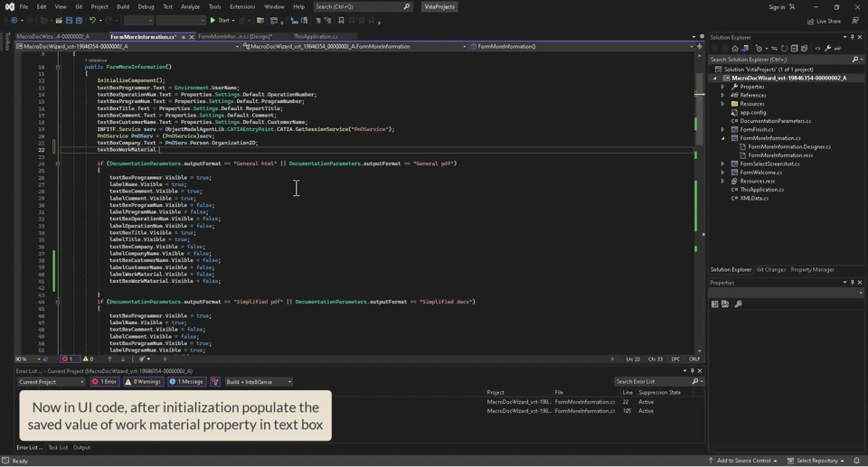Open the Start button dropdown arrow

point(233,21)
